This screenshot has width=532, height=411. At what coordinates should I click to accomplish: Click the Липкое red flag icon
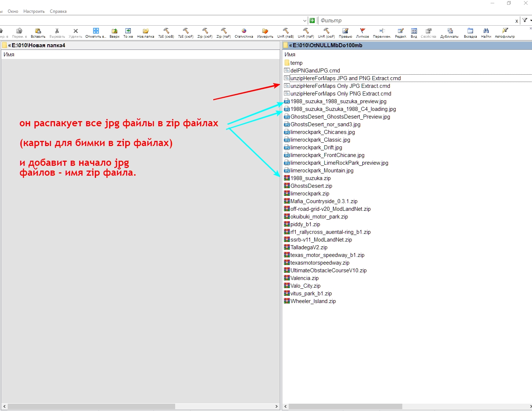click(x=362, y=31)
